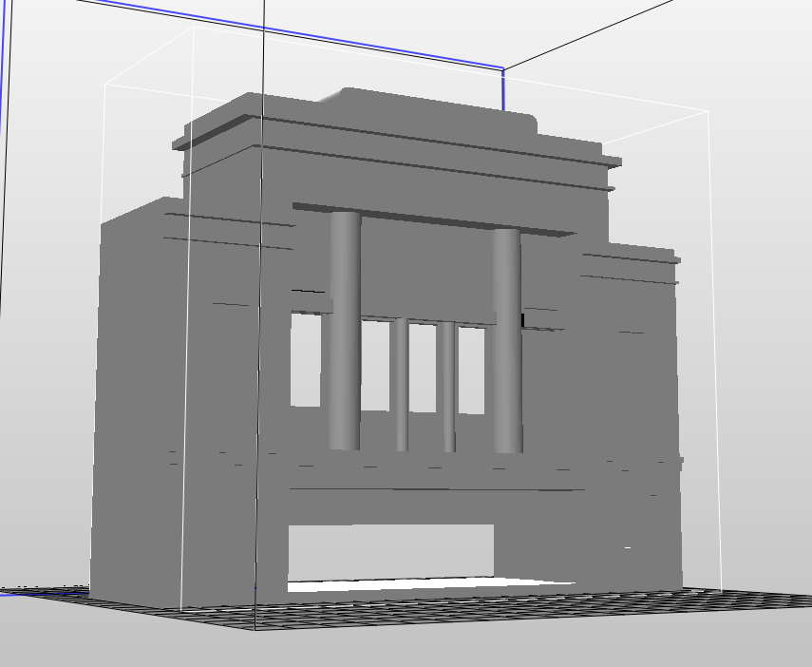This screenshot has width=812, height=667.
Task: Click the leftmost window opening
Action: 305,359
